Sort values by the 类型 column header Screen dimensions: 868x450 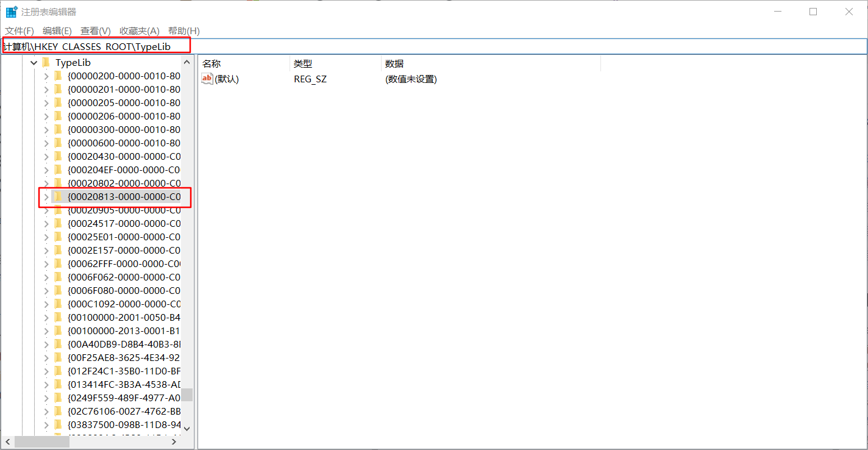[335, 63]
